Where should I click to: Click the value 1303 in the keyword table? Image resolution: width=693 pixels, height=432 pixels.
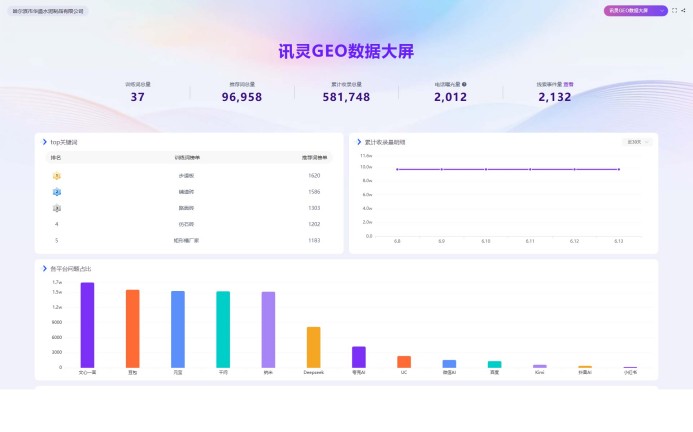314,208
